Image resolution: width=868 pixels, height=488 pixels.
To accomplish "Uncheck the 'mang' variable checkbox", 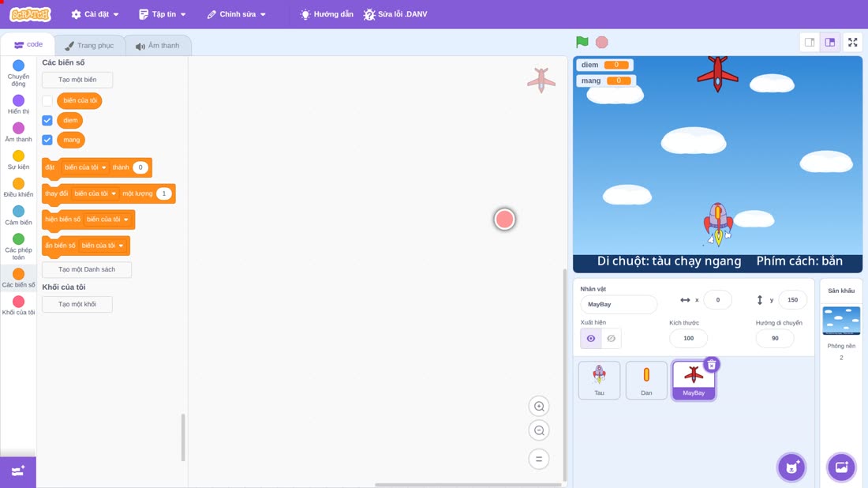I will tap(47, 140).
